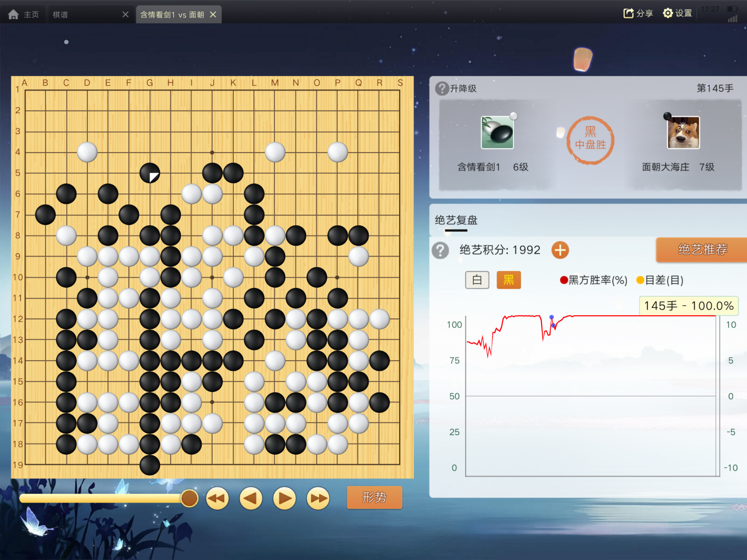Select the 白 white toggle

coord(477,280)
